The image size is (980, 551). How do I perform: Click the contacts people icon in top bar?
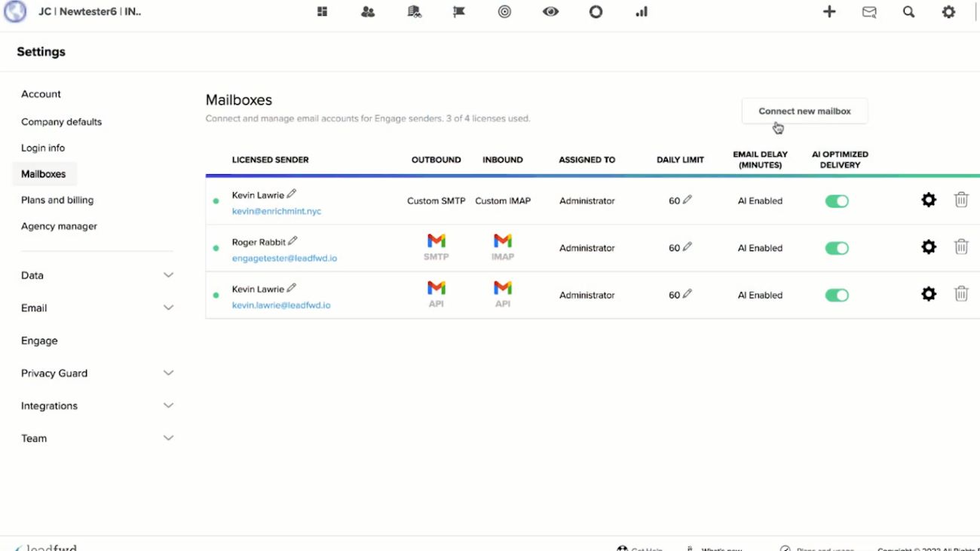click(368, 12)
